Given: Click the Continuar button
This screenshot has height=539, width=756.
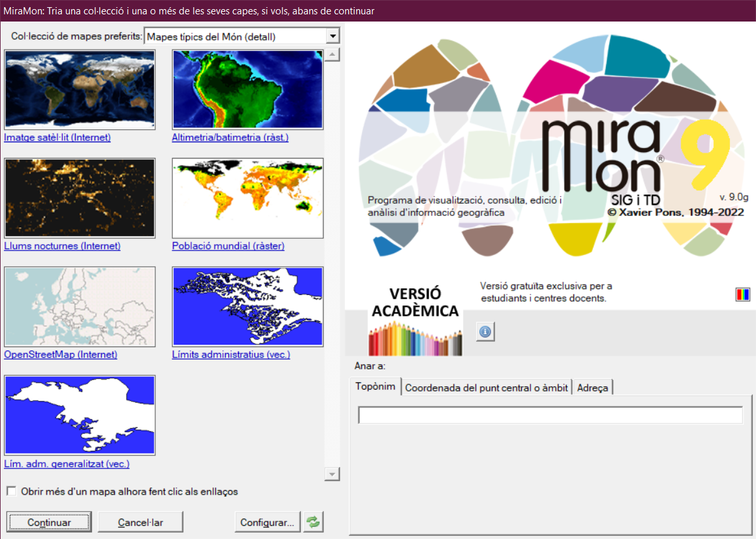Looking at the screenshot, I should click(x=49, y=522).
